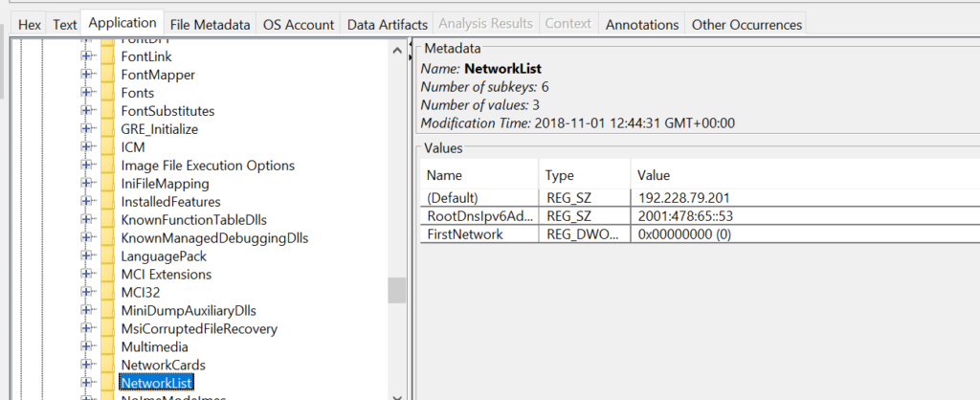Image resolution: width=980 pixels, height=400 pixels.
Task: Click the MCI32 folder icon
Action: tap(107, 293)
